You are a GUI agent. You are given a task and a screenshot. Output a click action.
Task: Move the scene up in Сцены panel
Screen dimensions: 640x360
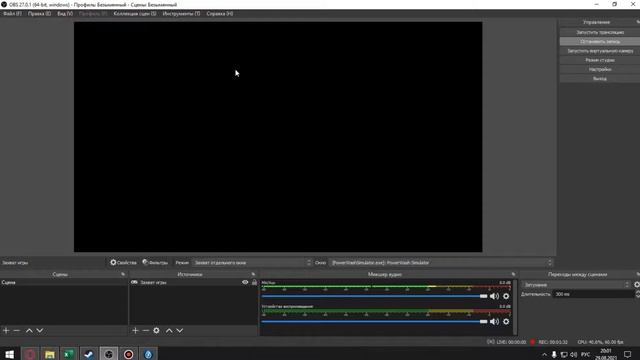pyautogui.click(x=29, y=330)
